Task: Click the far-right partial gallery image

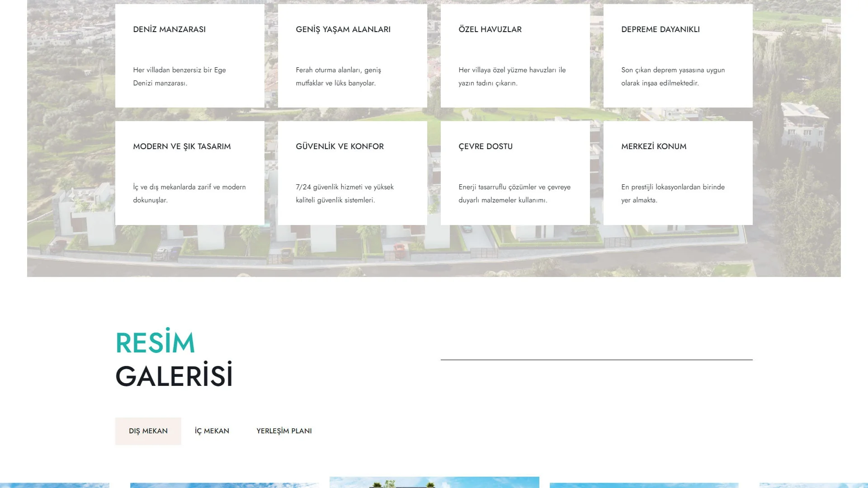Action: coord(814,485)
